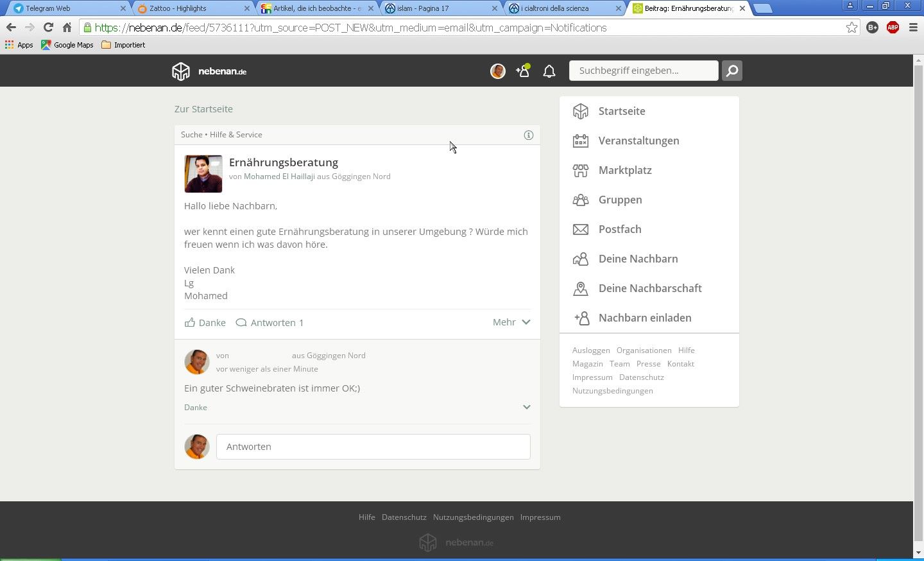
Task: Open Organisationen link in sidebar
Action: (x=644, y=350)
